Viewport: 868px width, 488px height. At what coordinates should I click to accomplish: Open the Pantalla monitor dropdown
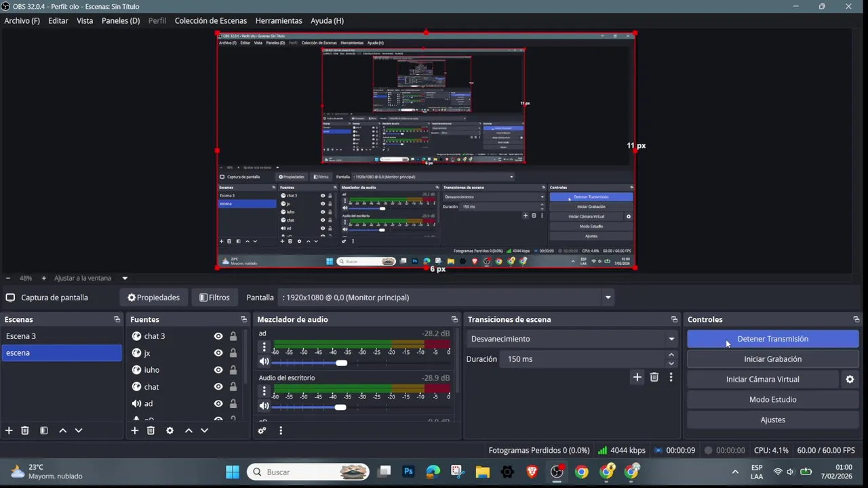coord(448,298)
